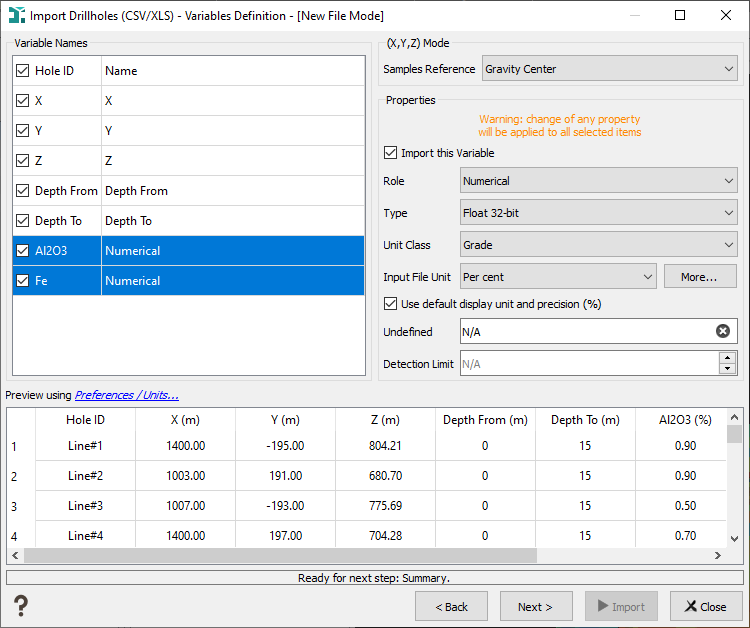Open the Input File Unit dropdown
The width and height of the screenshot is (750, 628).
(x=558, y=277)
